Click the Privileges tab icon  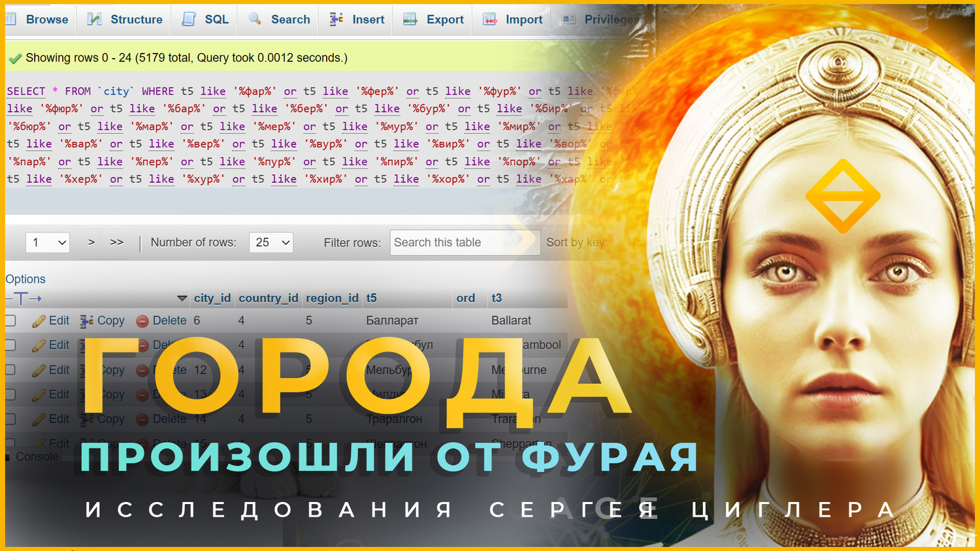pyautogui.click(x=569, y=20)
